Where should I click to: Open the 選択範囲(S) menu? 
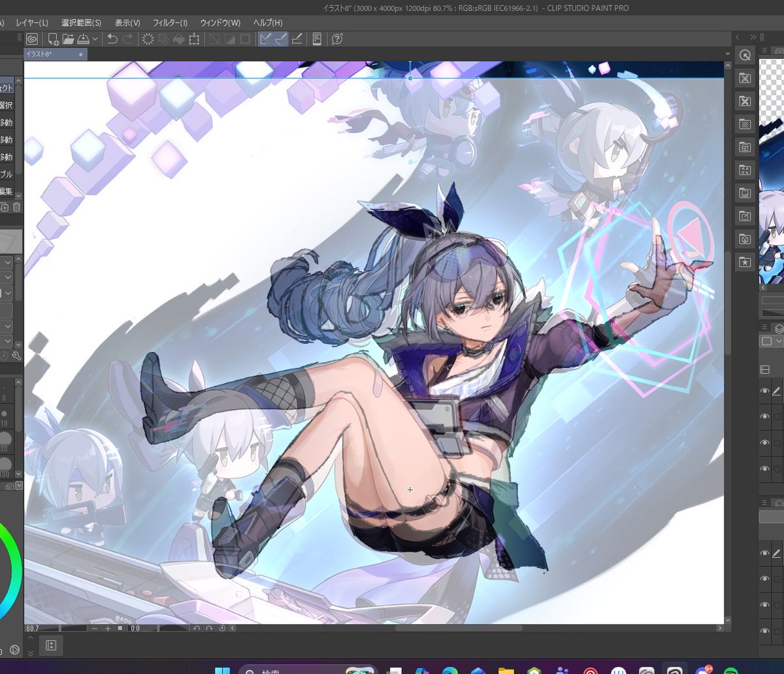tap(81, 23)
